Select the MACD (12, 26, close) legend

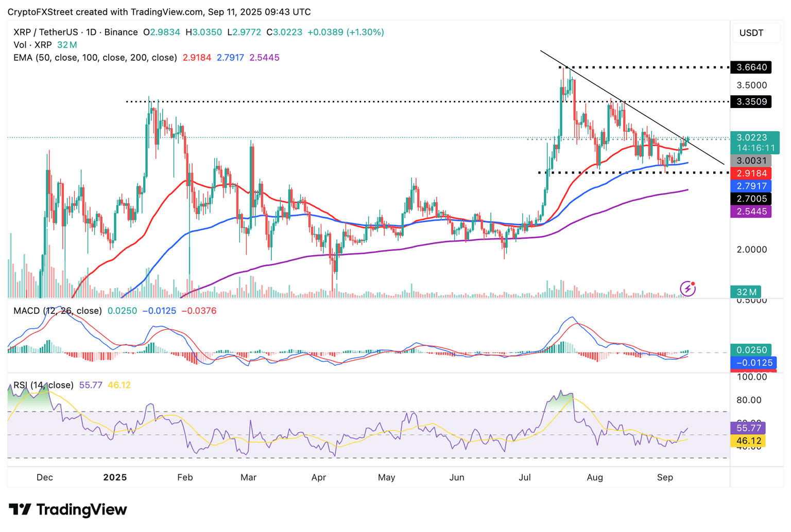58,311
